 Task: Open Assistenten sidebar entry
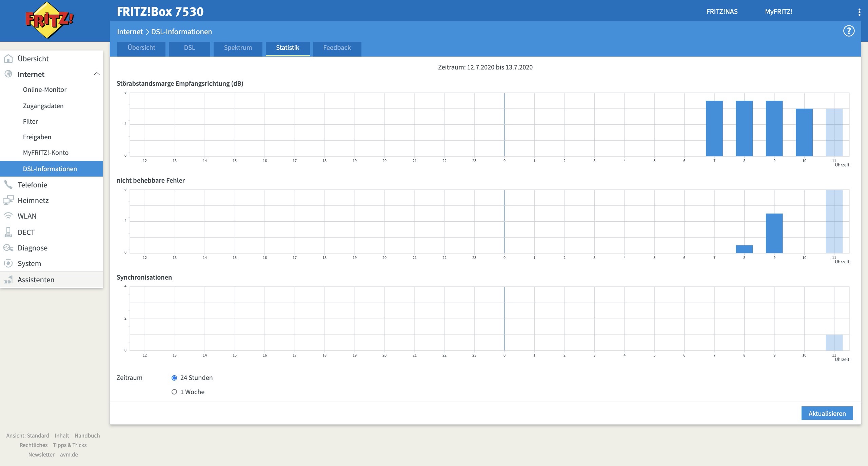[x=52, y=280]
